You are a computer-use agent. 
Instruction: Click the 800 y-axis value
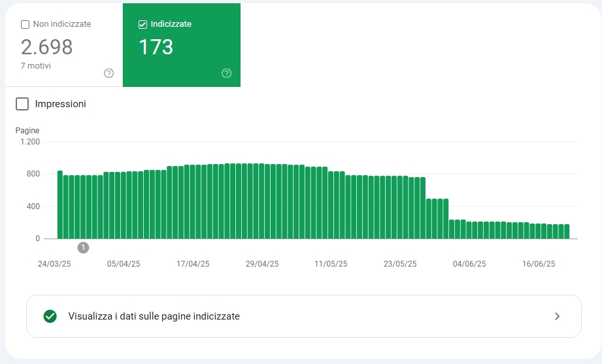[x=33, y=174]
